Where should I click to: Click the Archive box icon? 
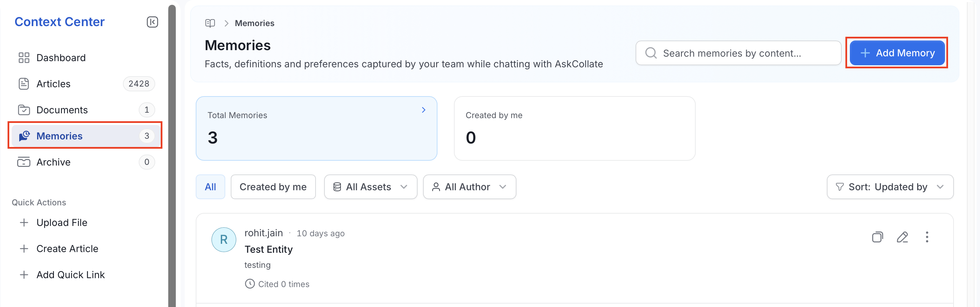[x=24, y=162]
